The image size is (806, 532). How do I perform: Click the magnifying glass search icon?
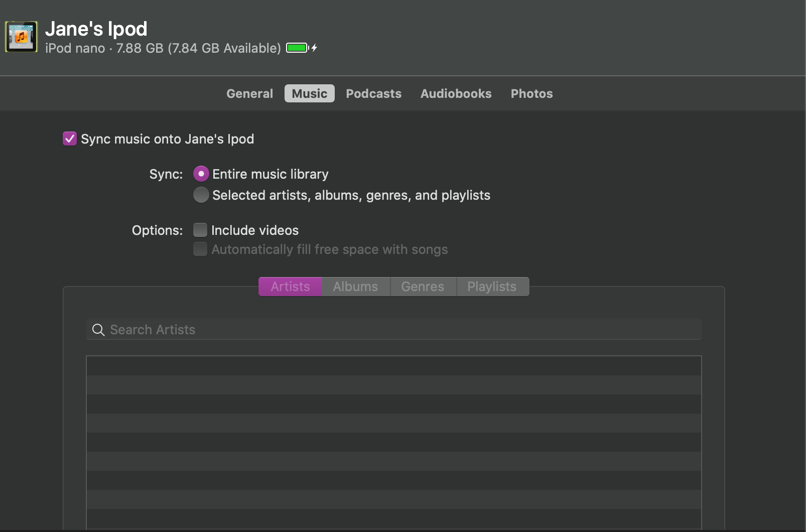pos(98,330)
